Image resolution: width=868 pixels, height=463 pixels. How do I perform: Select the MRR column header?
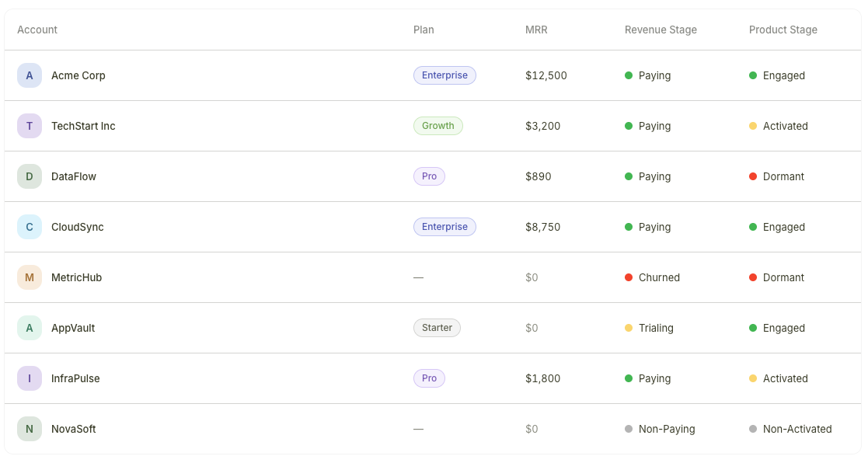click(x=535, y=30)
